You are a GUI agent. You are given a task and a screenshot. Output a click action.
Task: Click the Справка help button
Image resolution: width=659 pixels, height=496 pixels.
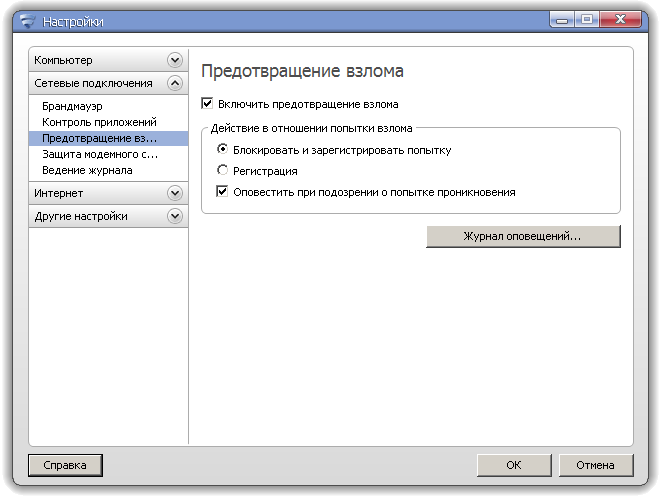65,465
